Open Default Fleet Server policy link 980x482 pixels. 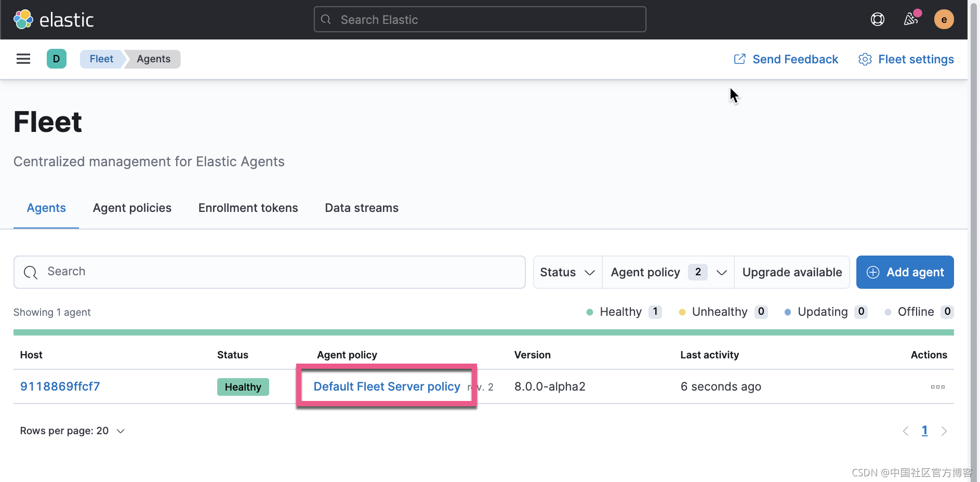click(387, 386)
